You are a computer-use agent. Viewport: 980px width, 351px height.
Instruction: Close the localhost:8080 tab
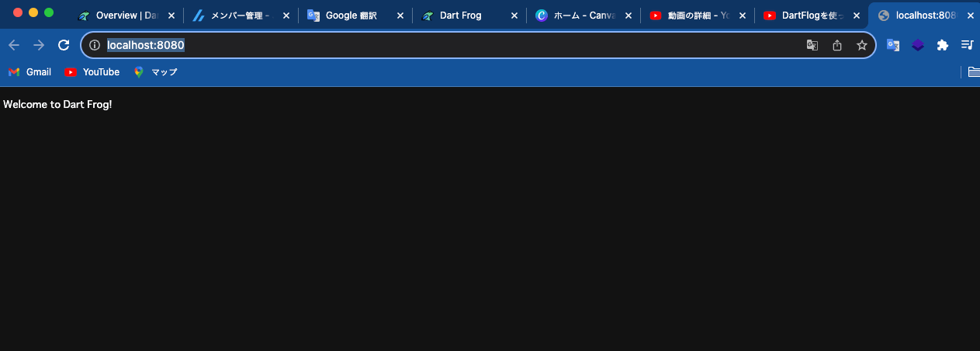point(970,16)
